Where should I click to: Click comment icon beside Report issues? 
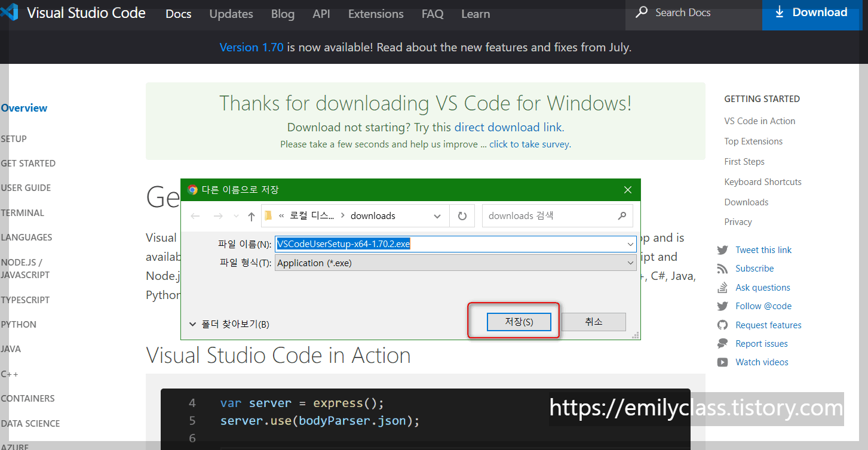click(723, 344)
